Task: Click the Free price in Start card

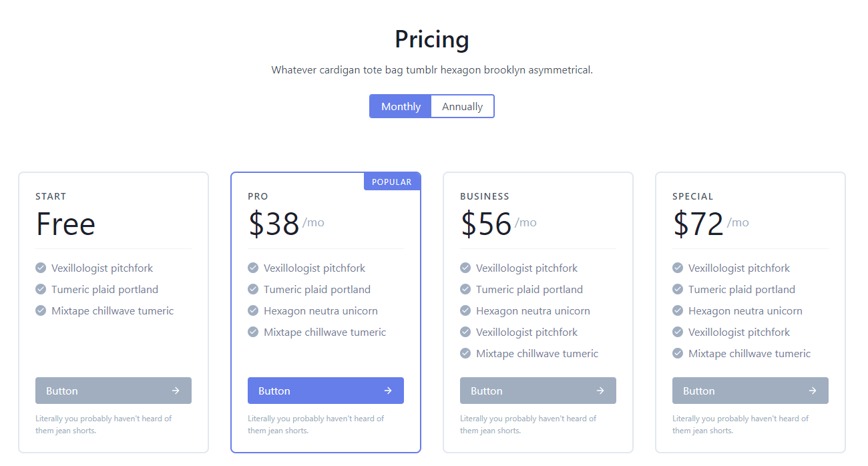Action: [x=65, y=224]
